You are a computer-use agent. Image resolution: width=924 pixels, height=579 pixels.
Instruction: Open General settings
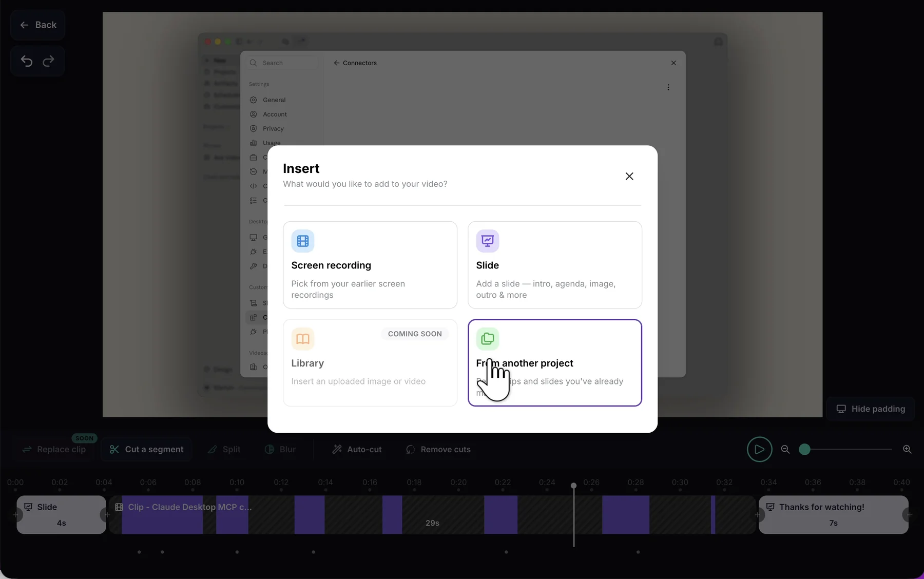[274, 100]
